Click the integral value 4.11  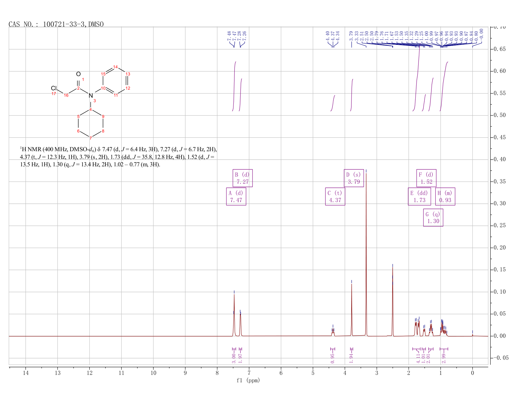[x=418, y=358]
